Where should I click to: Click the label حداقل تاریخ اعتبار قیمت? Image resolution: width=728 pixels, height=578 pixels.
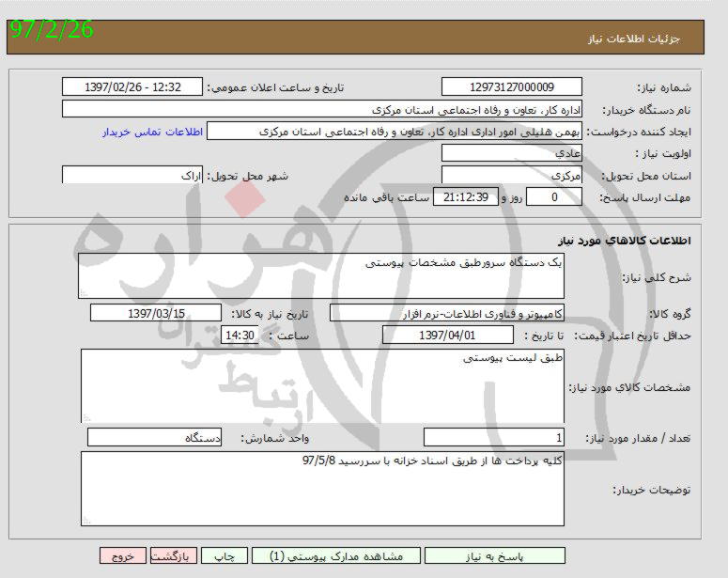pos(633,336)
